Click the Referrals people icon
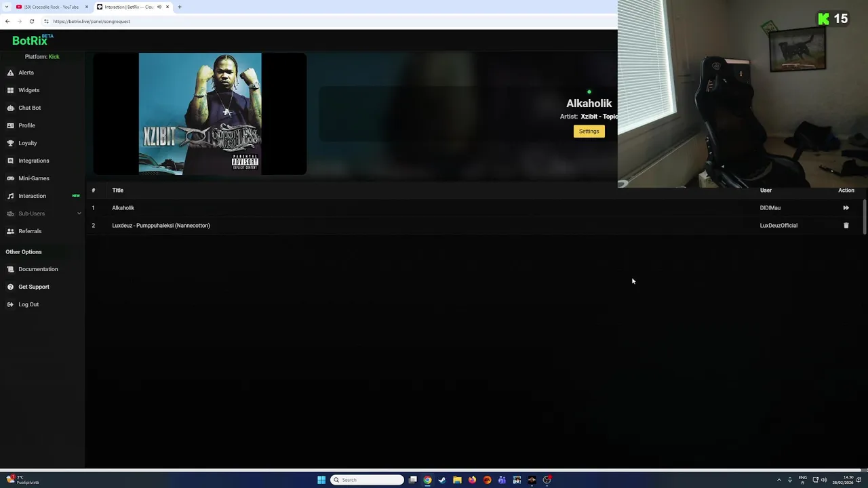Viewport: 868px width, 488px height. point(10,231)
